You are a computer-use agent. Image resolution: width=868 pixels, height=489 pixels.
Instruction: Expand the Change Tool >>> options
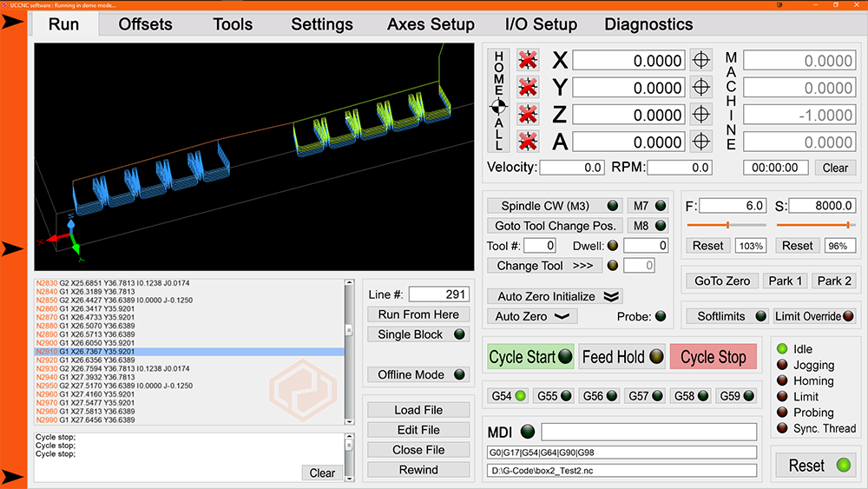tap(544, 266)
